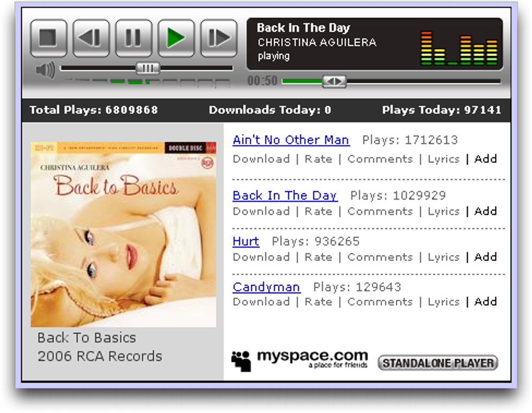Open the song titled Hurt
Viewport: 532px width, 413px height.
(246, 241)
